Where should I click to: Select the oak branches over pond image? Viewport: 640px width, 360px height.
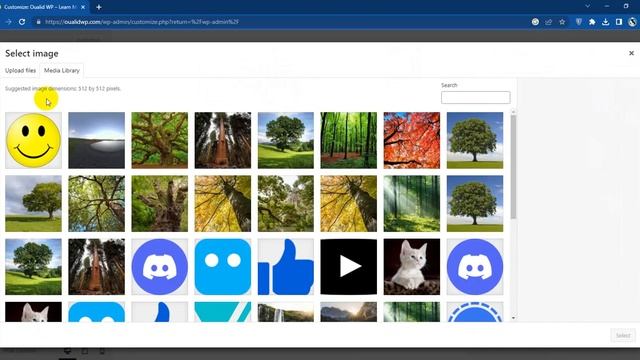coord(286,204)
